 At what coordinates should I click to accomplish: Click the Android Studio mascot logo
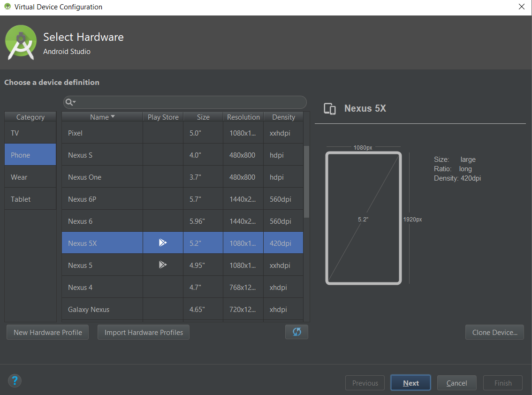[x=20, y=43]
